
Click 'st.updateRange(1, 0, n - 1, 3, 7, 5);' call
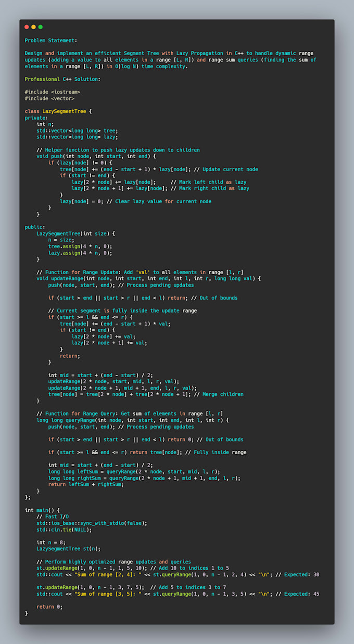[91, 587]
